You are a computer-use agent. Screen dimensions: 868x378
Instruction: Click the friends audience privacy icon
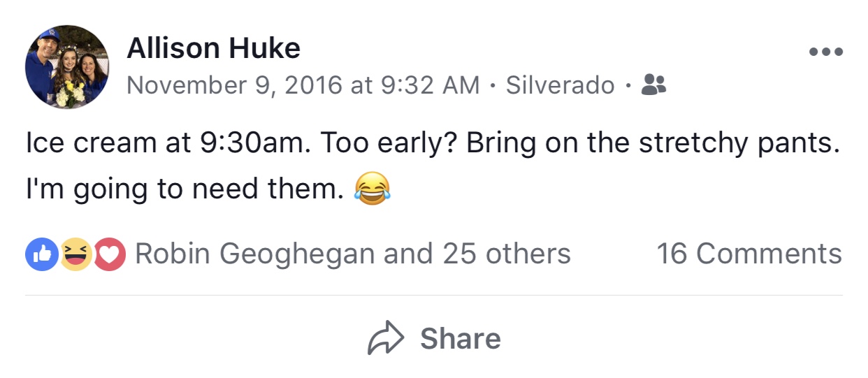point(653,85)
